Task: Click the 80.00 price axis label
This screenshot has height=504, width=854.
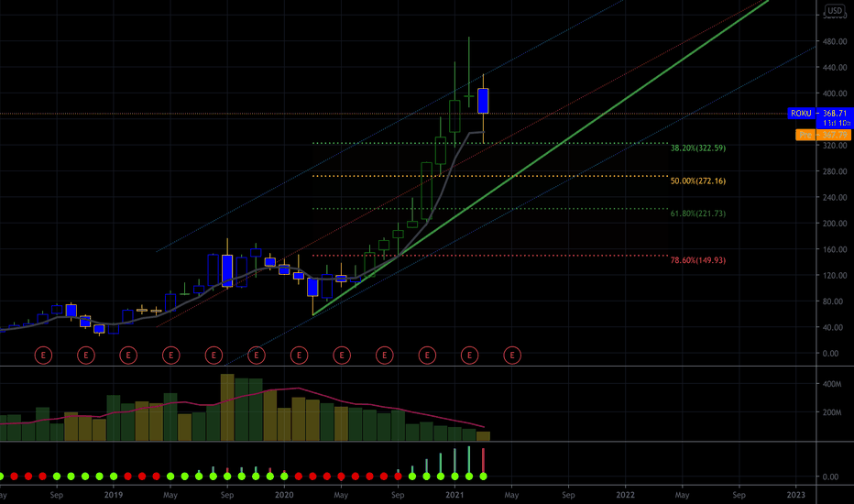Action: click(835, 301)
